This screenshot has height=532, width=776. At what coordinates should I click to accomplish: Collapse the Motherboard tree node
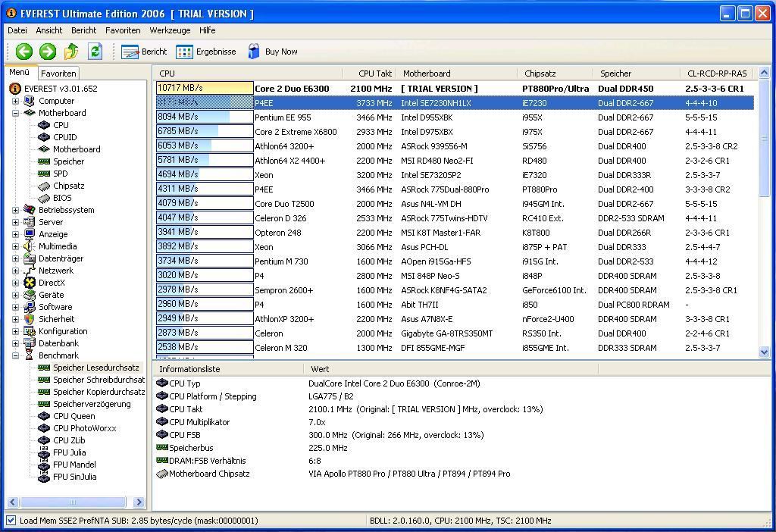[x=15, y=114]
